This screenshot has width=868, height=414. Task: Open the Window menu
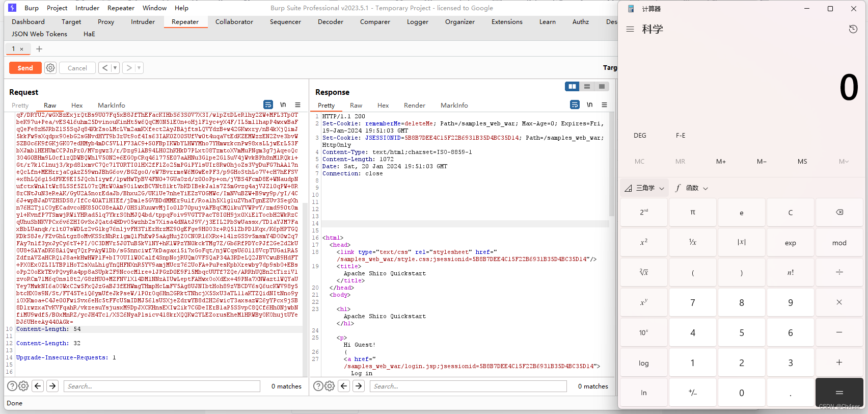[x=154, y=8]
